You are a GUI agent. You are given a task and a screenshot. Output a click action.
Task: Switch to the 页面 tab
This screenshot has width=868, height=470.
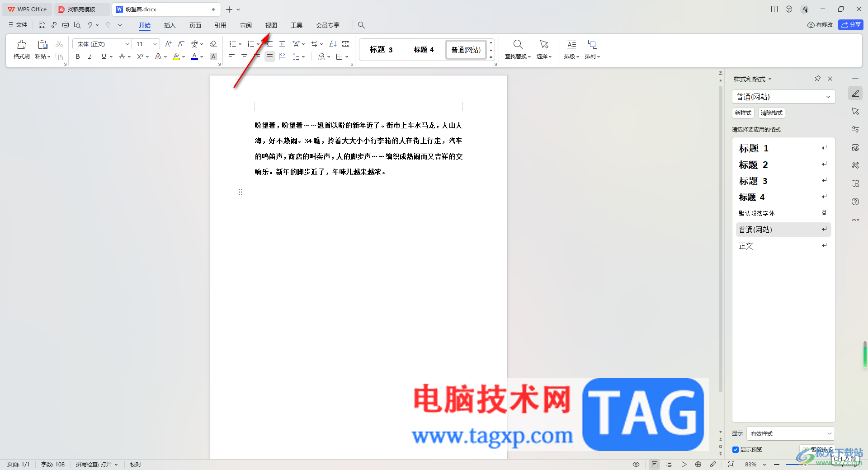(x=195, y=25)
